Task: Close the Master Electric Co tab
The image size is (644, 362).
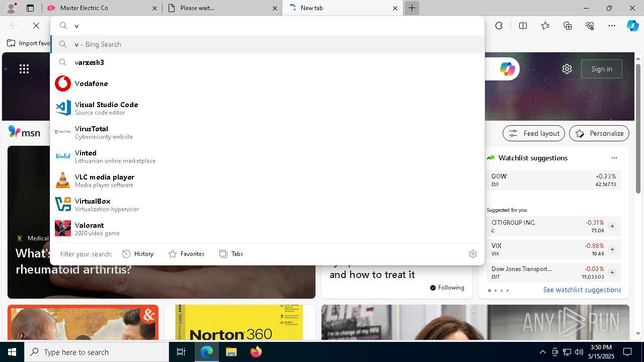Action: 155,8
